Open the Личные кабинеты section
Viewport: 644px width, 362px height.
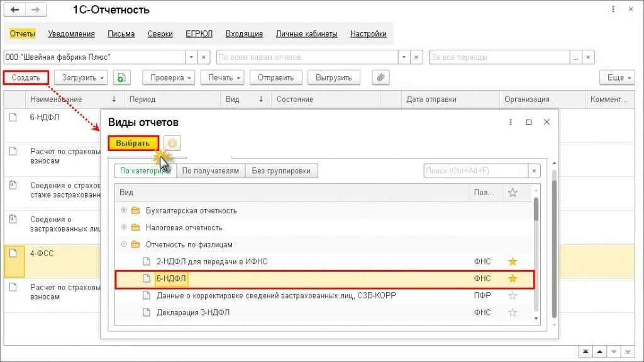tap(307, 34)
